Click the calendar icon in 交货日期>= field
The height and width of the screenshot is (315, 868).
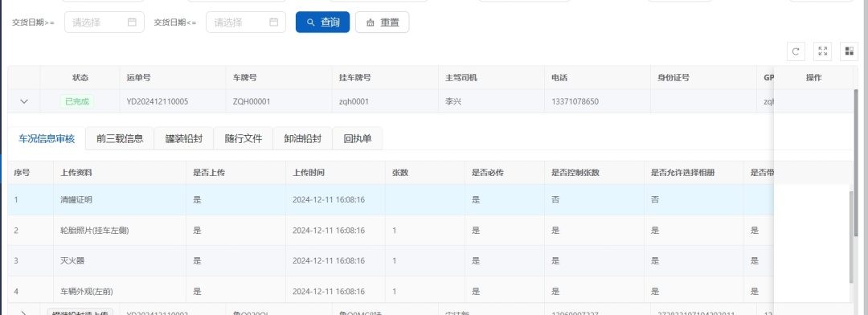pyautogui.click(x=132, y=22)
